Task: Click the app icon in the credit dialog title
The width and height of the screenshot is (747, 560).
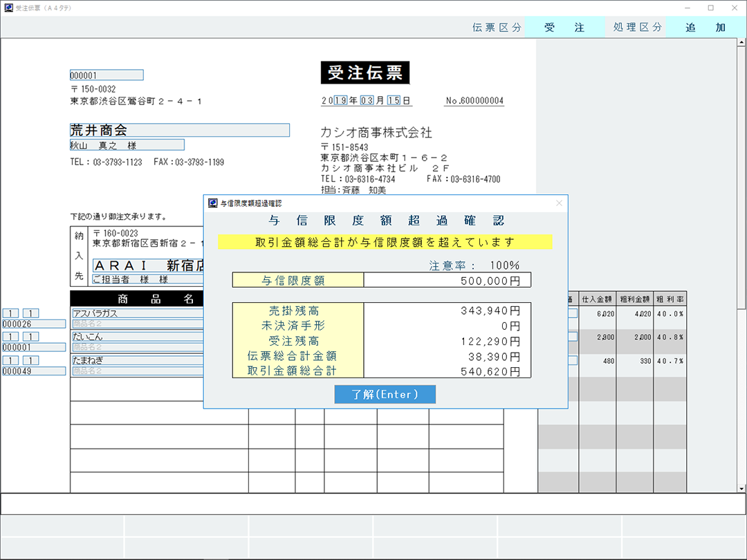Action: [x=213, y=203]
